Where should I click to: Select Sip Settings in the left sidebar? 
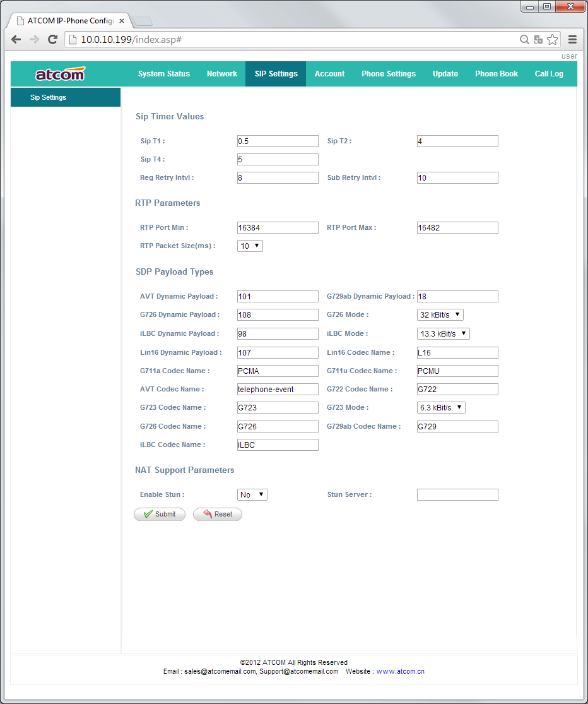(49, 98)
